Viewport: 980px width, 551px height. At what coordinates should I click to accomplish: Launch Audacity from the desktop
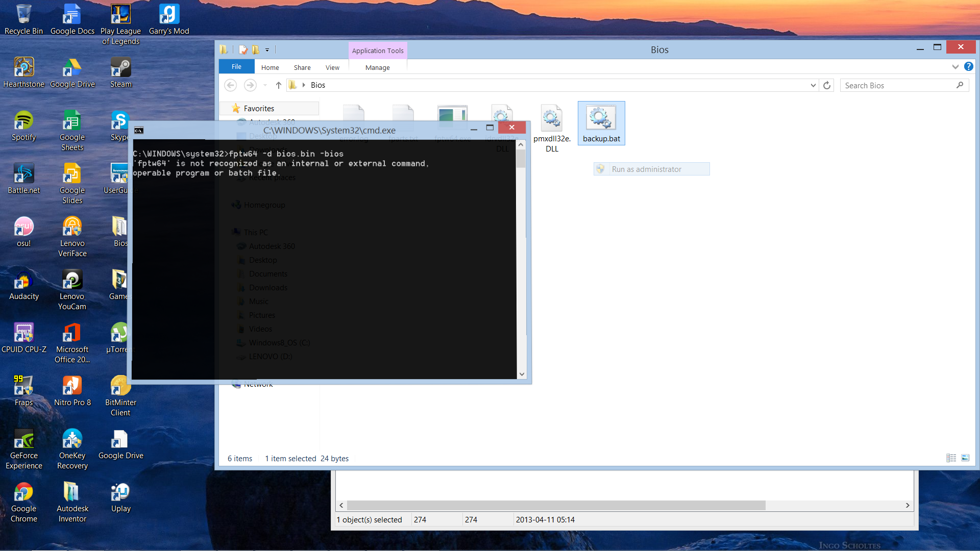click(x=23, y=285)
